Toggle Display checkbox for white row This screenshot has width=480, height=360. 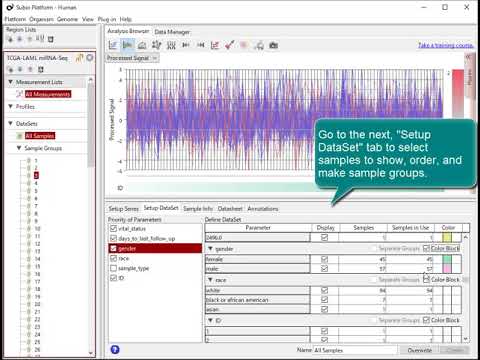tap(324, 290)
